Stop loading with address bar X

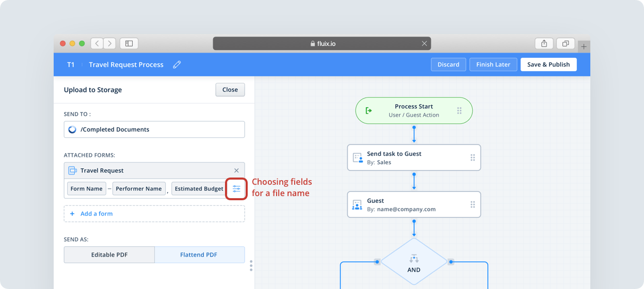[x=425, y=43]
